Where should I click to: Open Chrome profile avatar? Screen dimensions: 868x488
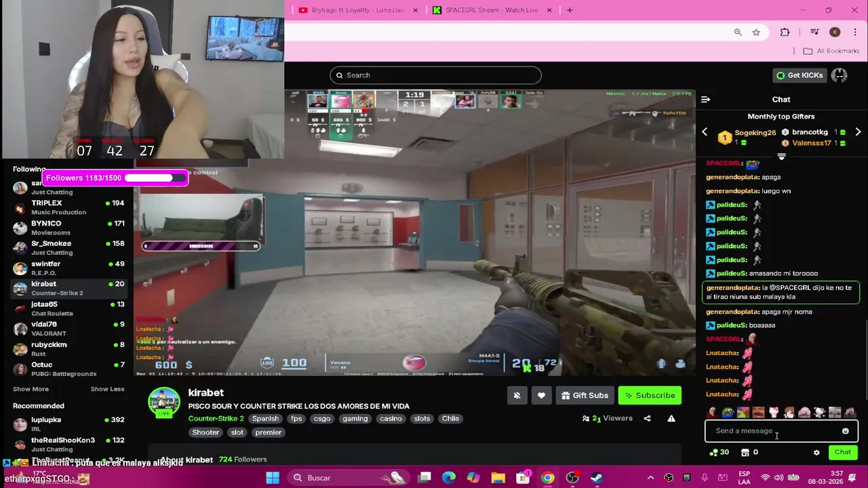click(835, 32)
